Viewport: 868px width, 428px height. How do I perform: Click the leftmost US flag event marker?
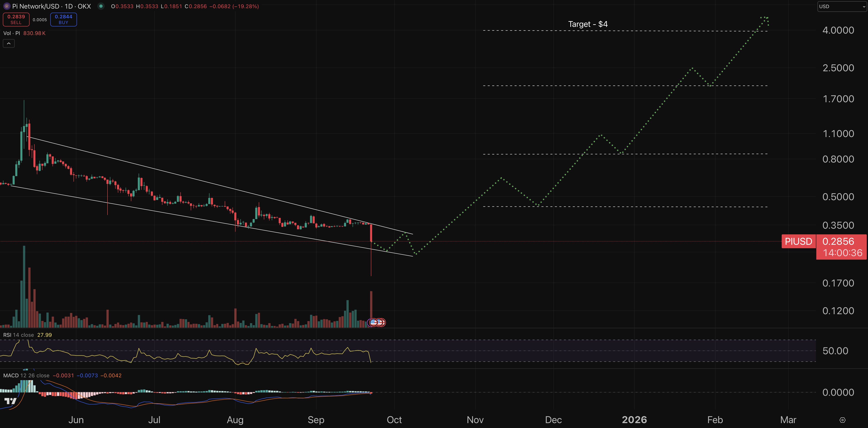(x=374, y=323)
